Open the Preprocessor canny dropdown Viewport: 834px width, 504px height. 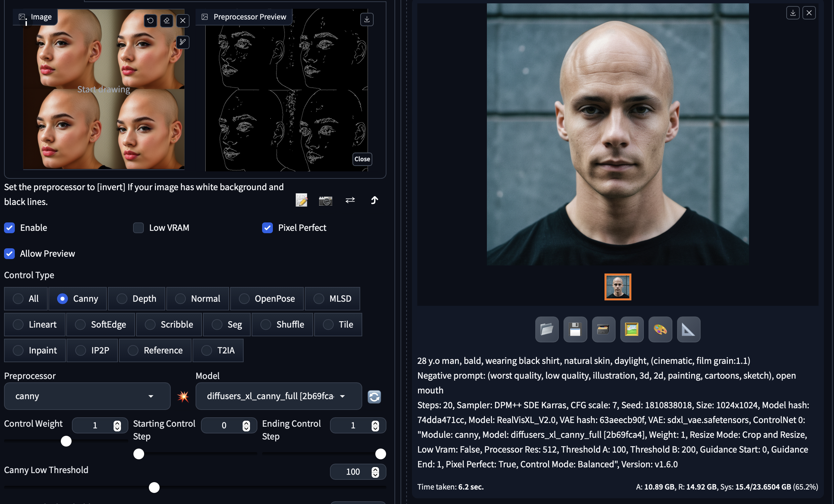(x=87, y=396)
